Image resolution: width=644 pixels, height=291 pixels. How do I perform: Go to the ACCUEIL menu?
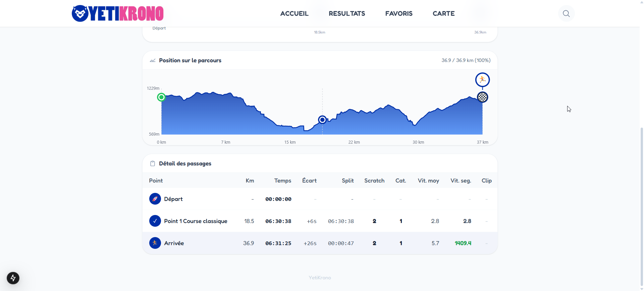point(294,13)
